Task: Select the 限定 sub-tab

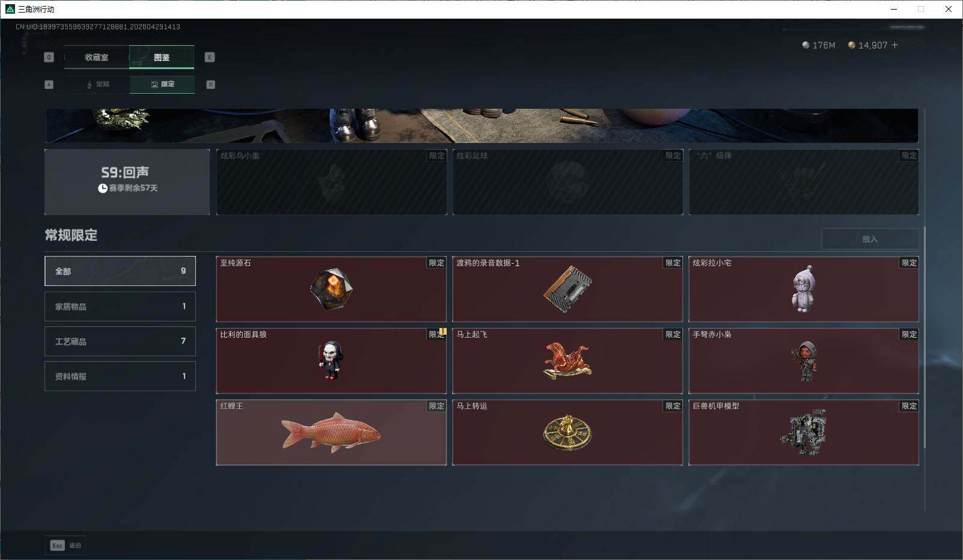Action: pos(162,84)
